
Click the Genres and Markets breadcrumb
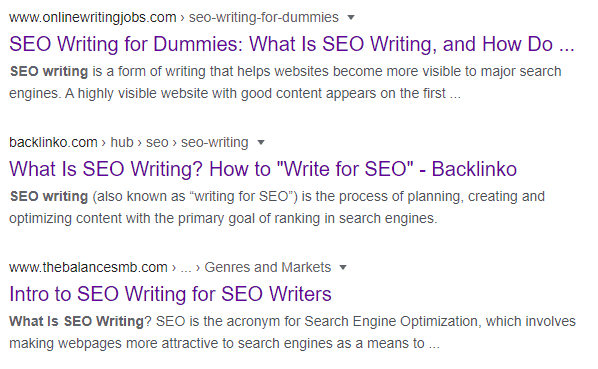[267, 268]
